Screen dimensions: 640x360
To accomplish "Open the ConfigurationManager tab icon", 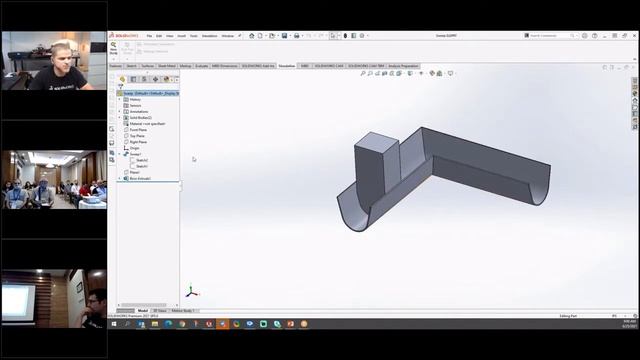I will click(144, 79).
